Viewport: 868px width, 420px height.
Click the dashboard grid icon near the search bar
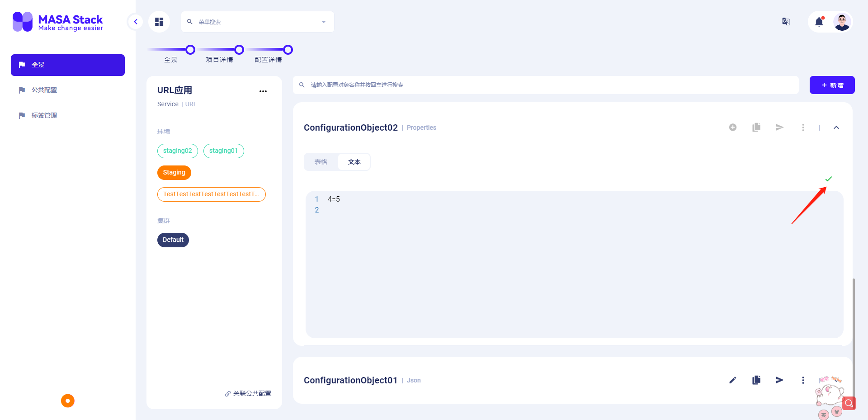159,21
